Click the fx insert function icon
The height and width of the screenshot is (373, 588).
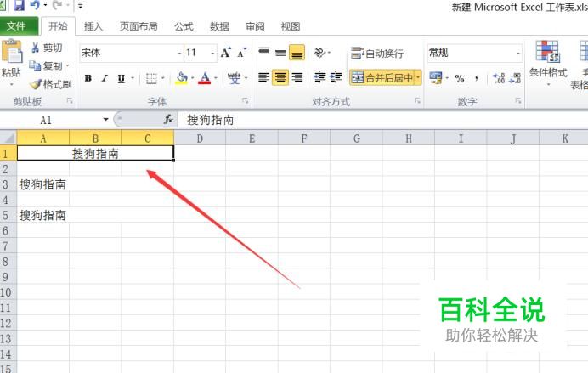coord(168,120)
